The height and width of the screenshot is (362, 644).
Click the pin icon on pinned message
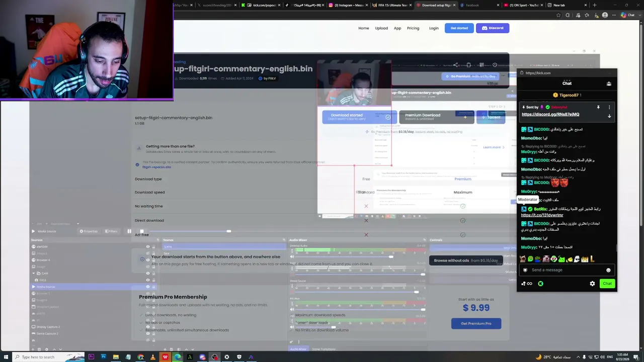598,107
